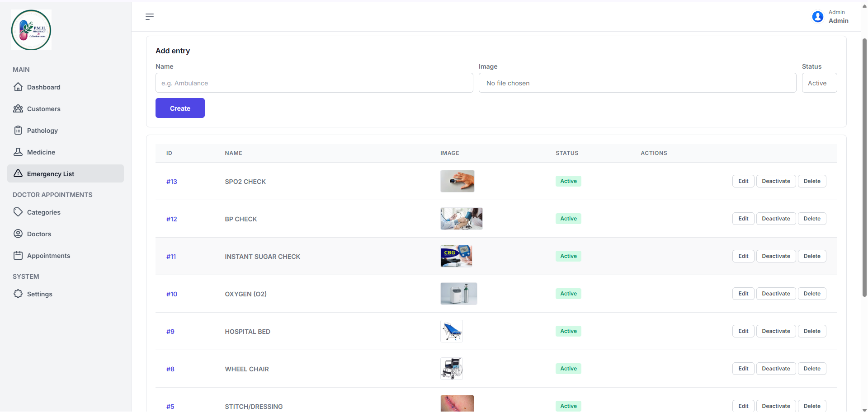
Task: Click the WHEEL CHAIR thumbnail image
Action: pos(452,369)
